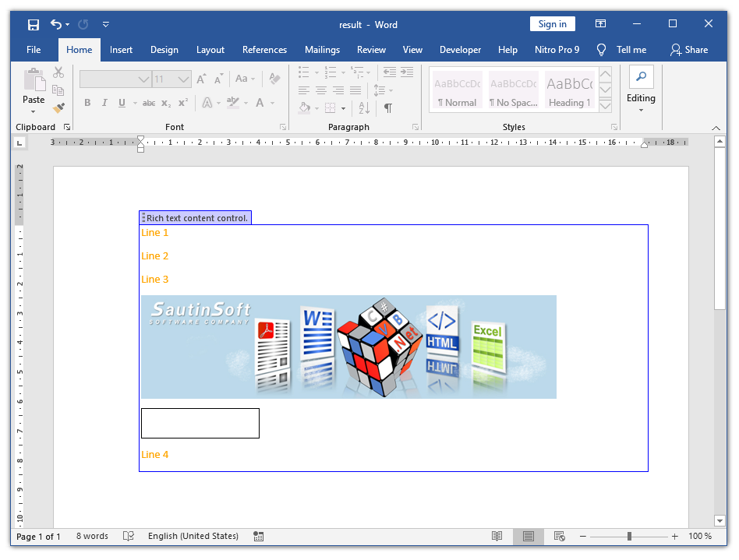
Task: Switch to Read Mode view
Action: [497, 536]
